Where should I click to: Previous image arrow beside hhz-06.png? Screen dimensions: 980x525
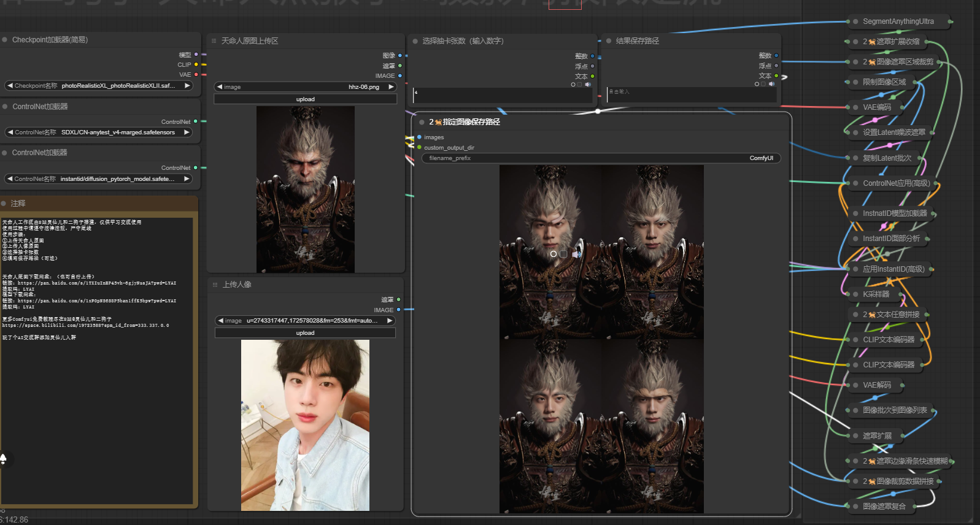pos(220,87)
